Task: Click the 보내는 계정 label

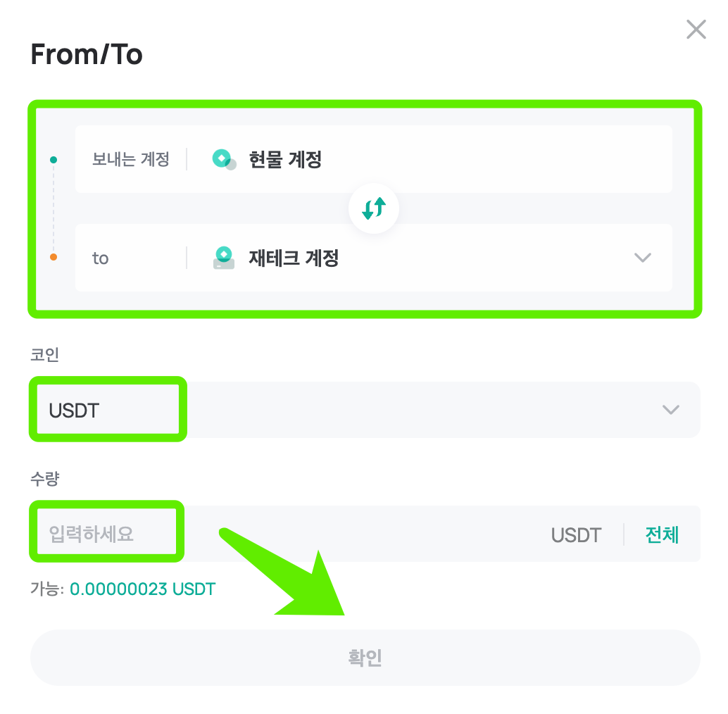Action: 131,160
